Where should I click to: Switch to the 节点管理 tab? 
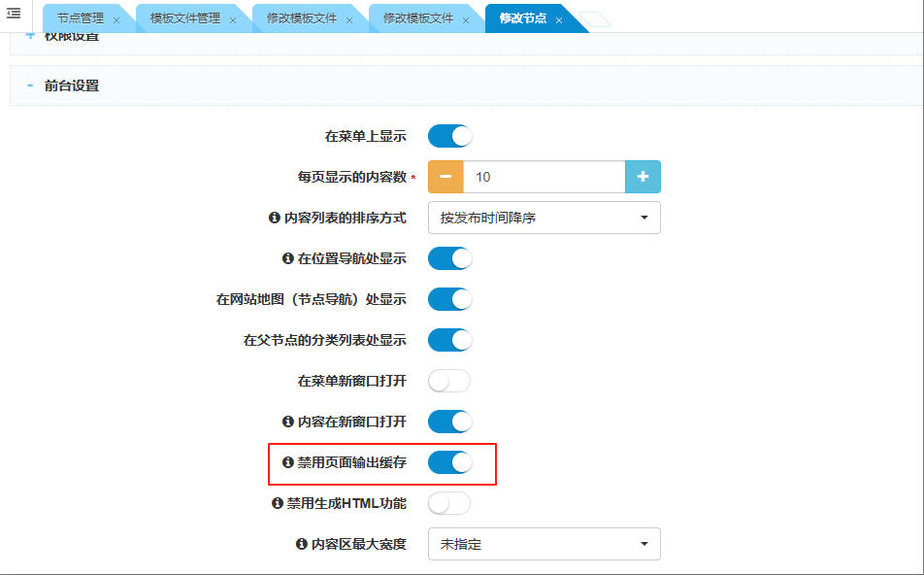coord(82,17)
